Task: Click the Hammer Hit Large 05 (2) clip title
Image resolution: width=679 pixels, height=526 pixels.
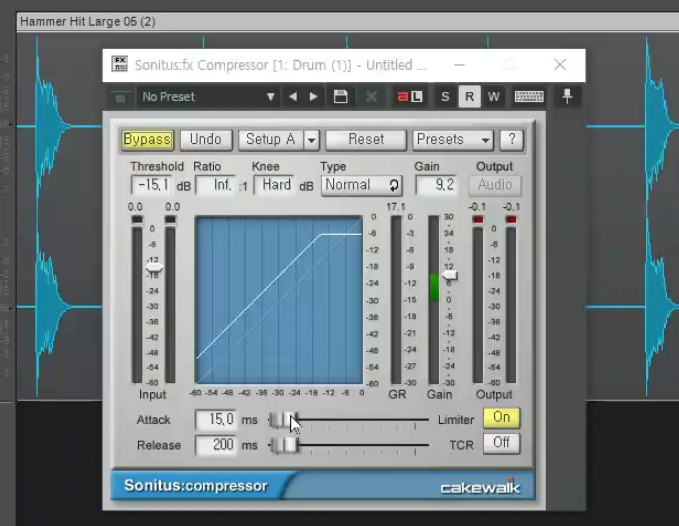Action: tap(88, 22)
